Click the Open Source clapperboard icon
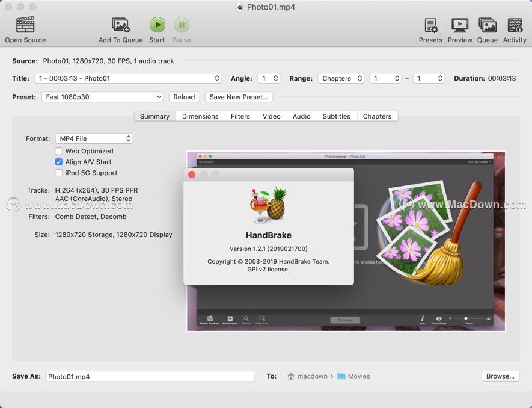 (25, 25)
